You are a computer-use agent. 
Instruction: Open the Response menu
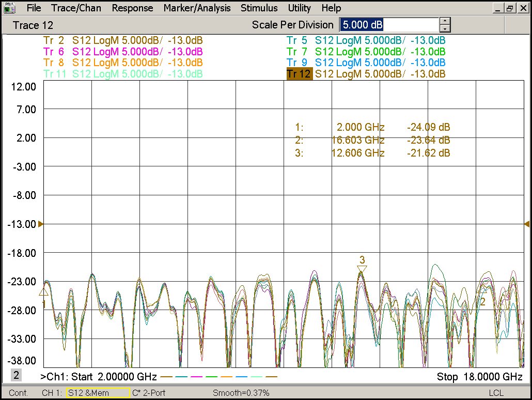tap(132, 8)
